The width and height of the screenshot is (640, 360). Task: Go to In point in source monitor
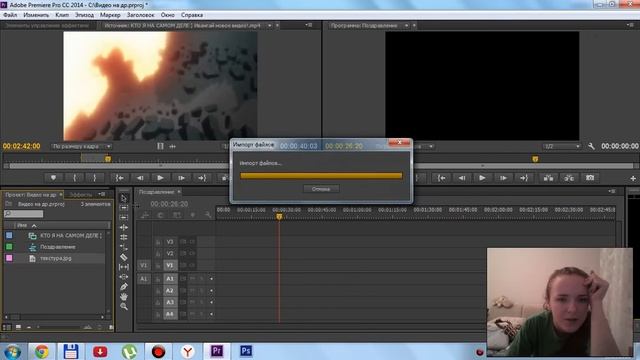click(120, 178)
